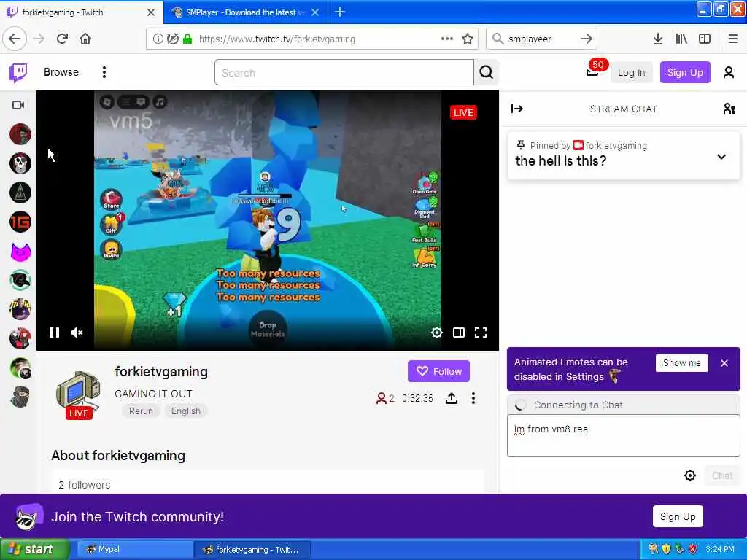
Task: Click the Log In button
Action: point(631,72)
